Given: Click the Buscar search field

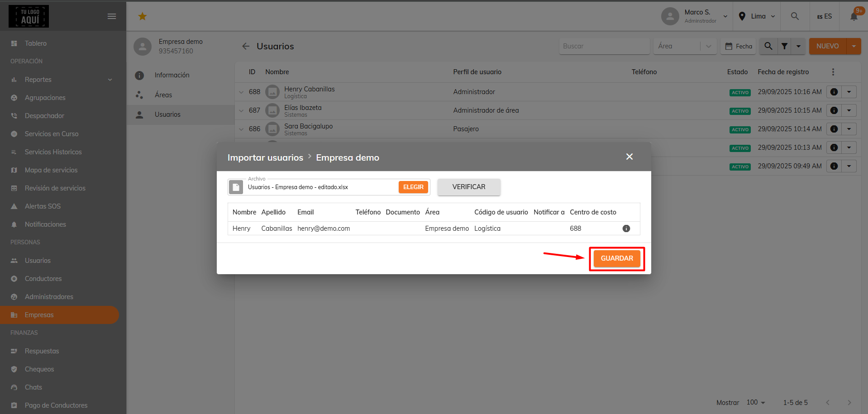Looking at the screenshot, I should point(604,46).
